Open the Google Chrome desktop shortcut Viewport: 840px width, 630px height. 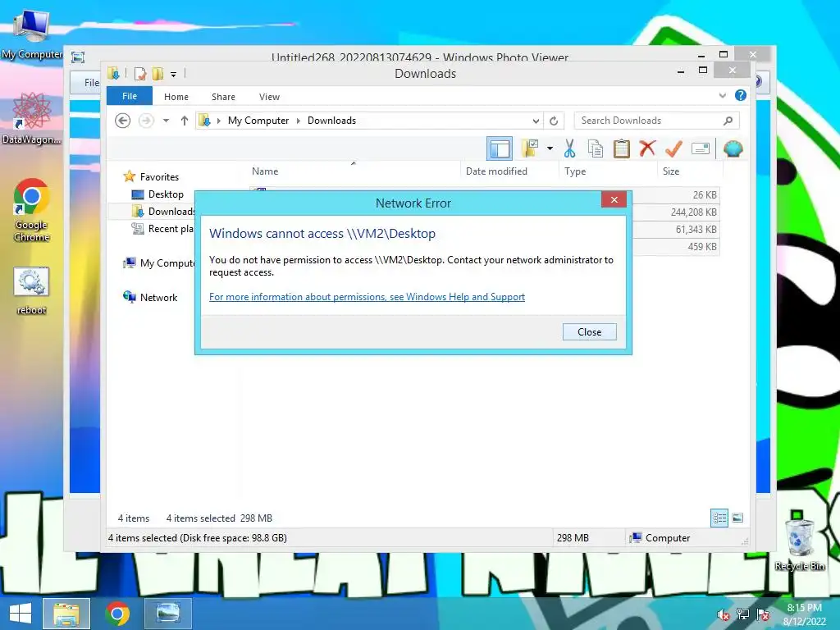pyautogui.click(x=32, y=209)
